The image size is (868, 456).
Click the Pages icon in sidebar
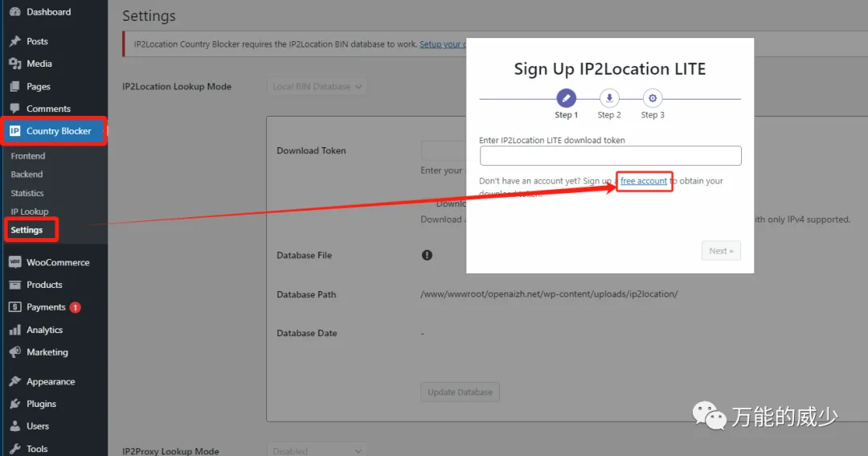coord(15,86)
